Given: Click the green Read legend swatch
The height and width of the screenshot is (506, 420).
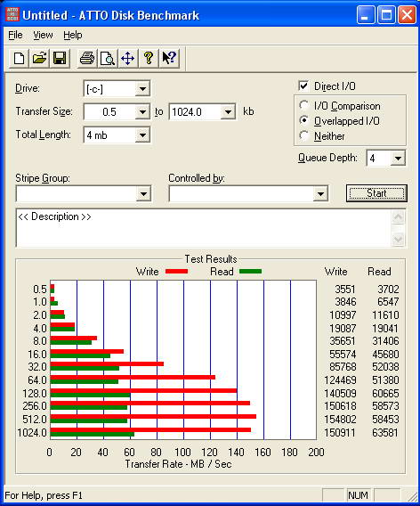Looking at the screenshot, I should pos(250,272).
